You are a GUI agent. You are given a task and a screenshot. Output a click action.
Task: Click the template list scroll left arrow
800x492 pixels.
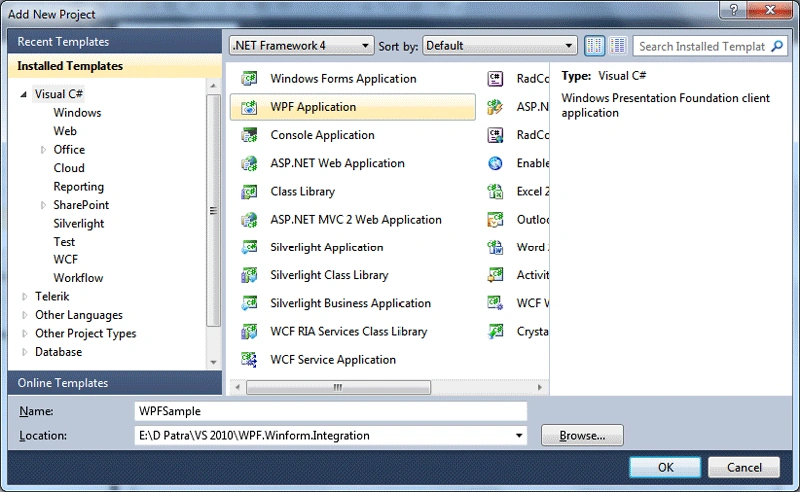237,387
